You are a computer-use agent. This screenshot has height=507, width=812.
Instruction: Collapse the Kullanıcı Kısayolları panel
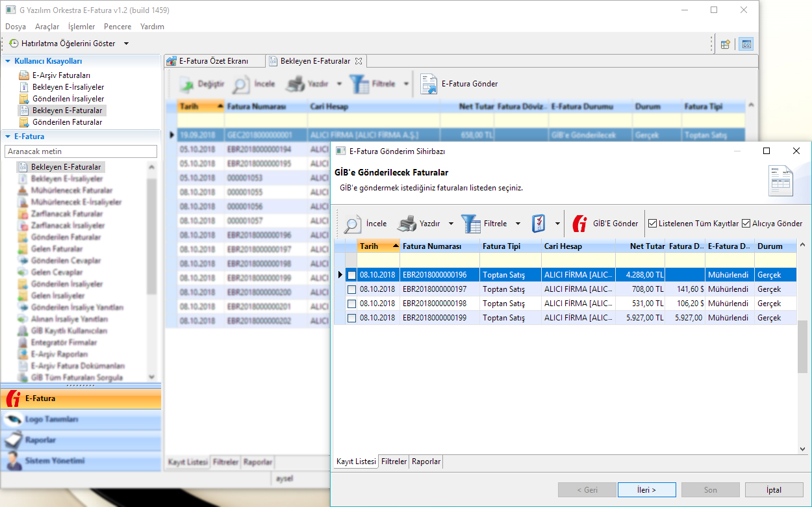tap(8, 60)
